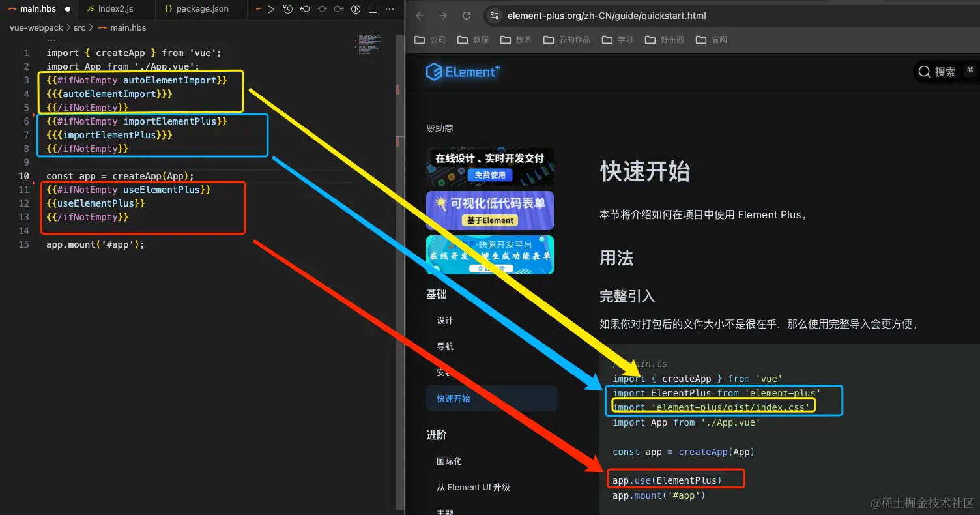Screen dimensions: 980x515
Task: Go to previous change arrow icon
Action: [x=305, y=9]
